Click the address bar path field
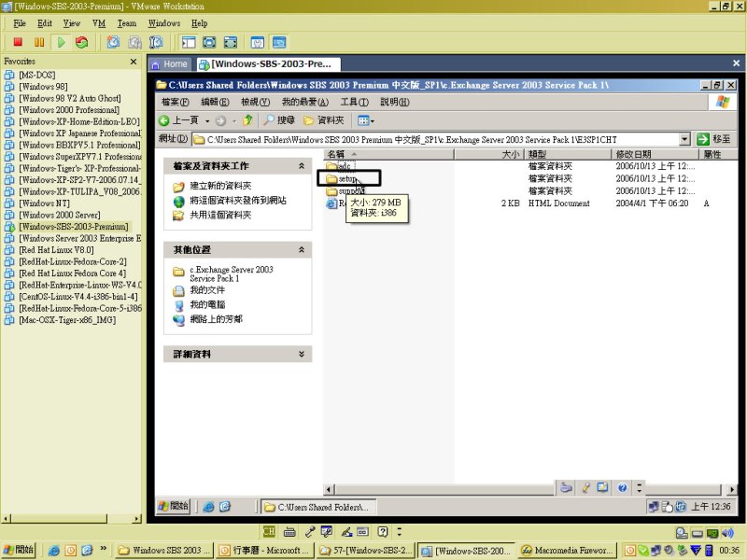Image resolution: width=747 pixels, height=560 pixels. [435, 139]
